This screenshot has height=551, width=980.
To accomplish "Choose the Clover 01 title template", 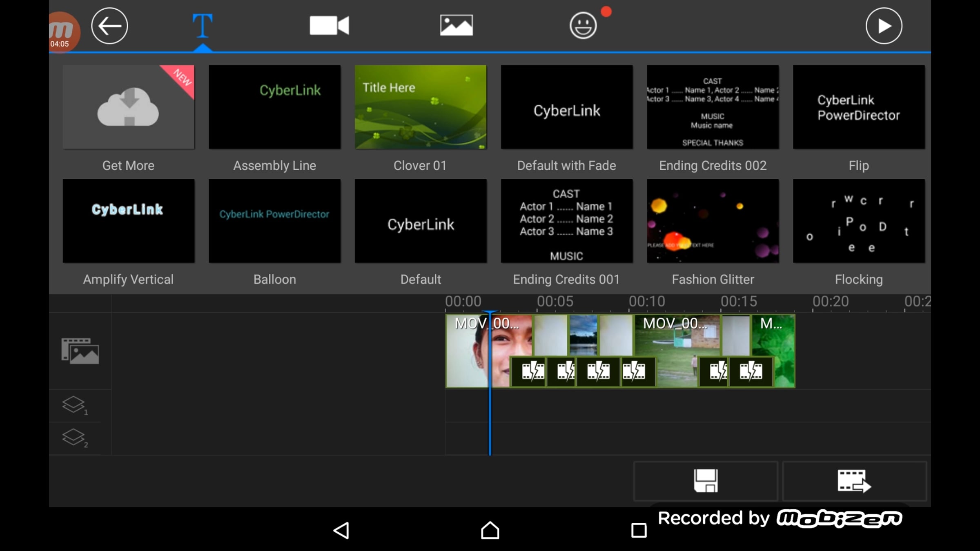I will 421,107.
